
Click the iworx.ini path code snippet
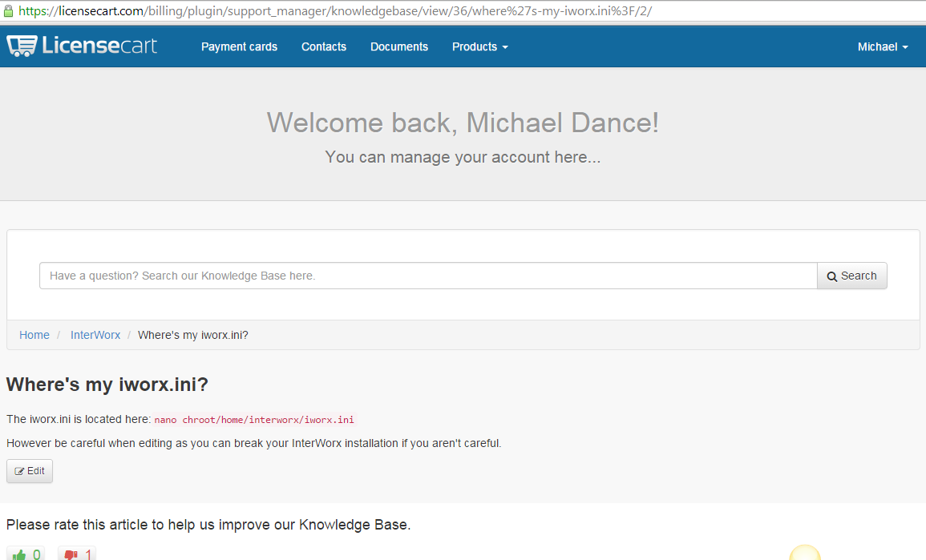coord(254,420)
